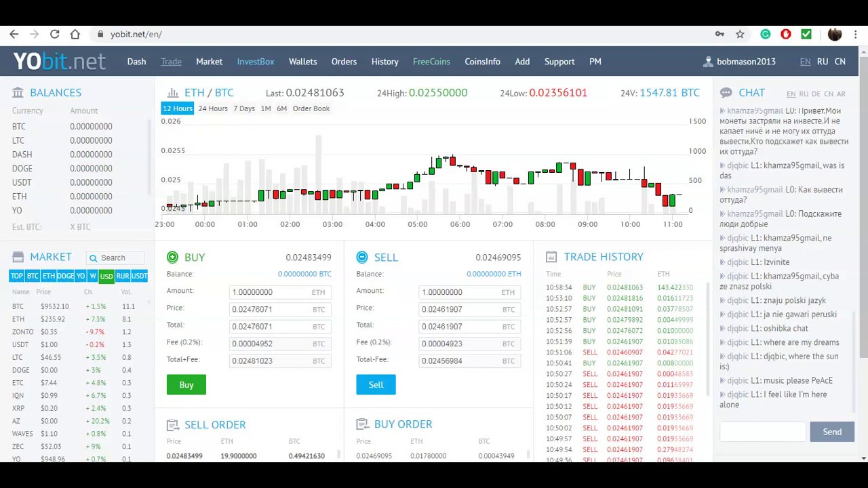The image size is (868, 488).
Task: Click the red Opera-style extension icon
Action: click(786, 34)
